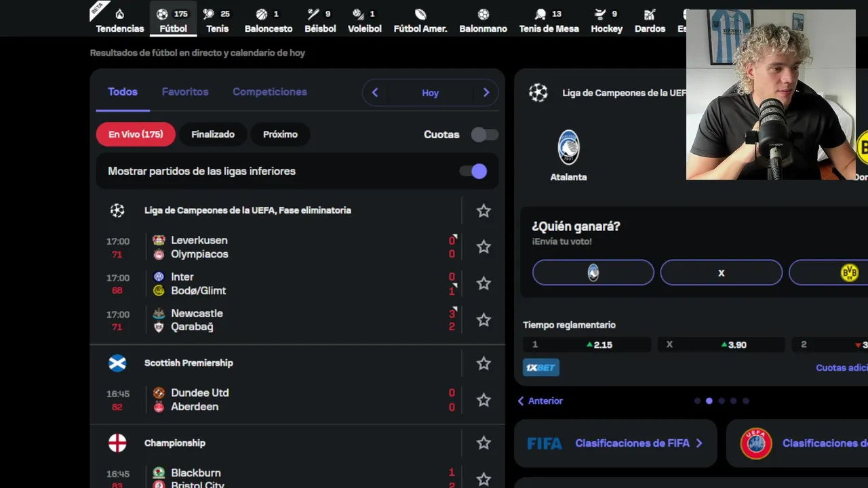Open the Hoy date selector
The image size is (868, 488).
point(430,93)
